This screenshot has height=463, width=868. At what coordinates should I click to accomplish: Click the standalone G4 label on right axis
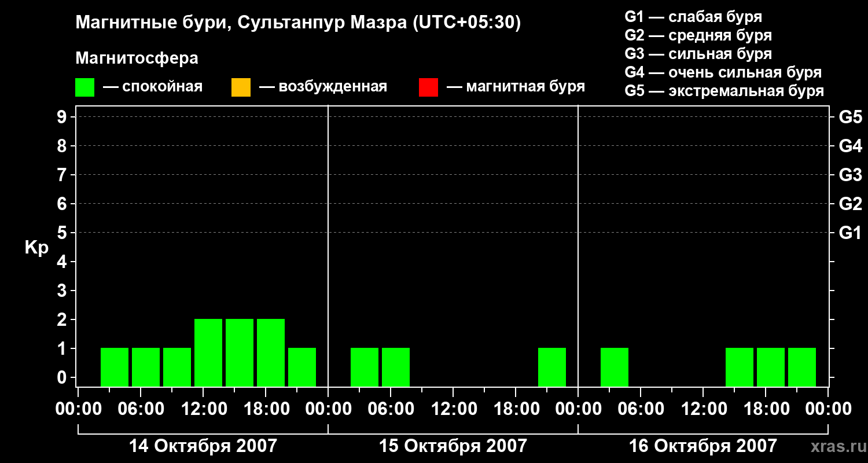click(x=851, y=146)
